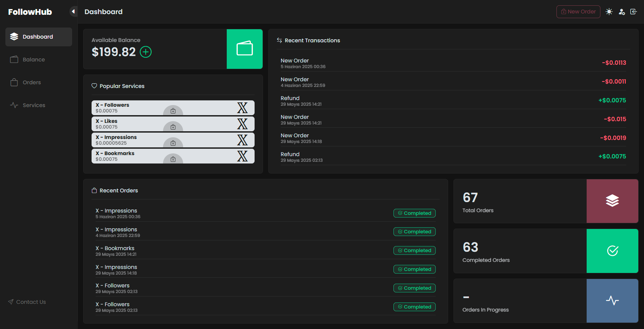Viewport: 644px width, 329px height.
Task: Click the FollowHub logo
Action: click(x=30, y=12)
